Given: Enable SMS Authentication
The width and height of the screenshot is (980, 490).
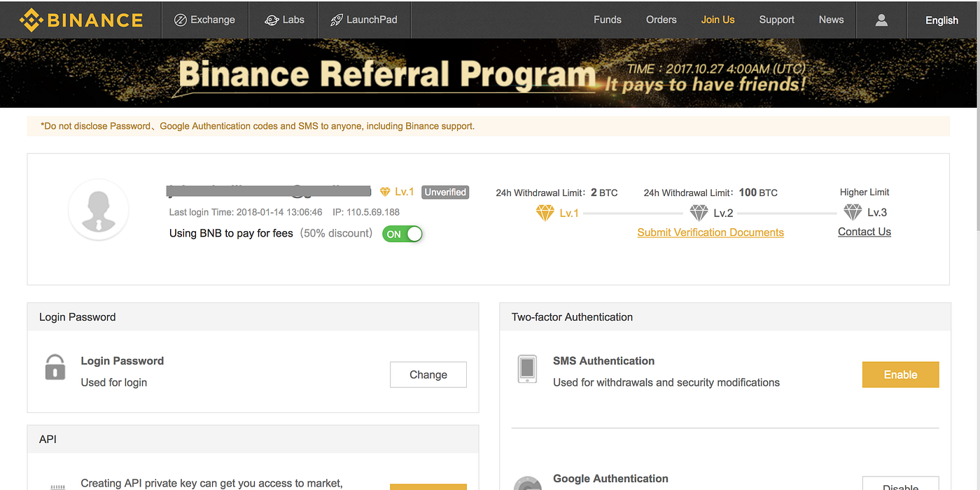Looking at the screenshot, I should 900,374.
